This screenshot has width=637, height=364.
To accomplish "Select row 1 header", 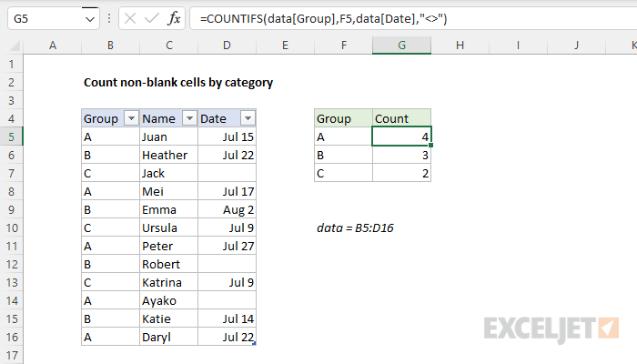I will point(11,65).
